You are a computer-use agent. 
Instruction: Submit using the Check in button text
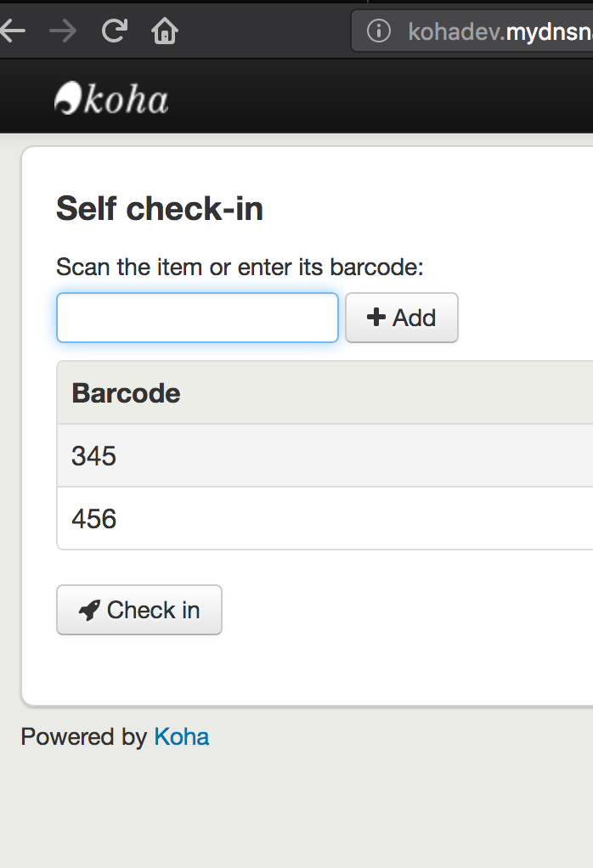(x=154, y=610)
